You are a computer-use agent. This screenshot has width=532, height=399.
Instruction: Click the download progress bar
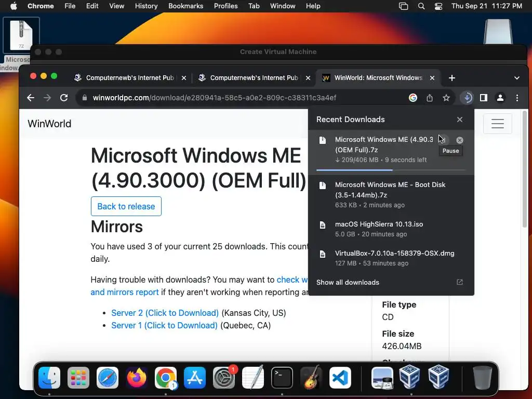pos(391,170)
